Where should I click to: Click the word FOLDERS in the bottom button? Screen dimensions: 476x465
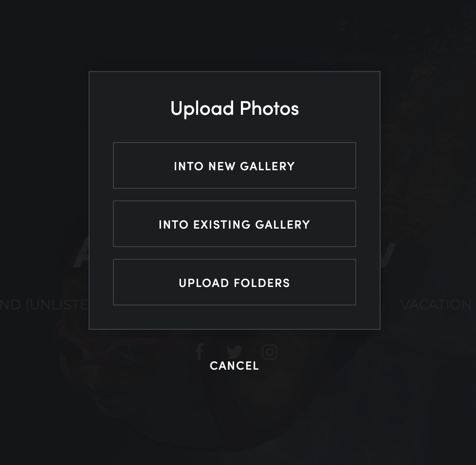click(262, 283)
